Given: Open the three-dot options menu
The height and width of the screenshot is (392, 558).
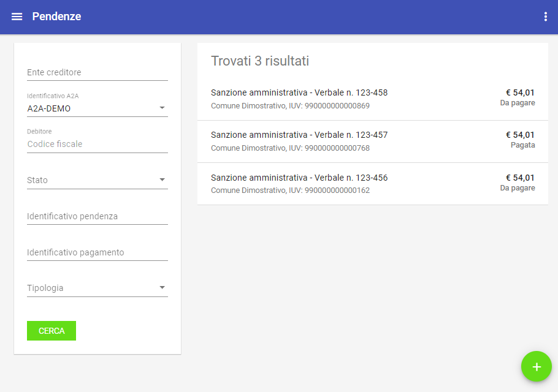Looking at the screenshot, I should click(x=546, y=17).
